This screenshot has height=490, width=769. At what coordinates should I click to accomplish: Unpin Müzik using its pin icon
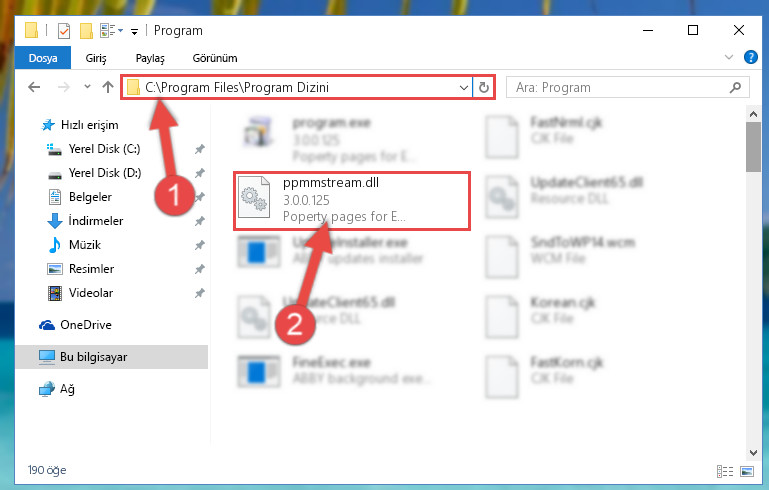[200, 245]
